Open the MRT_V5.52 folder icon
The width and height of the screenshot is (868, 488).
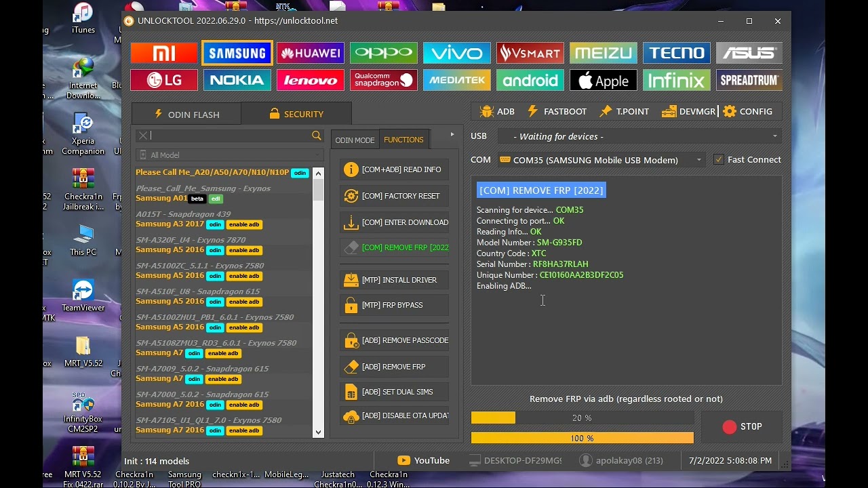pyautogui.click(x=83, y=351)
